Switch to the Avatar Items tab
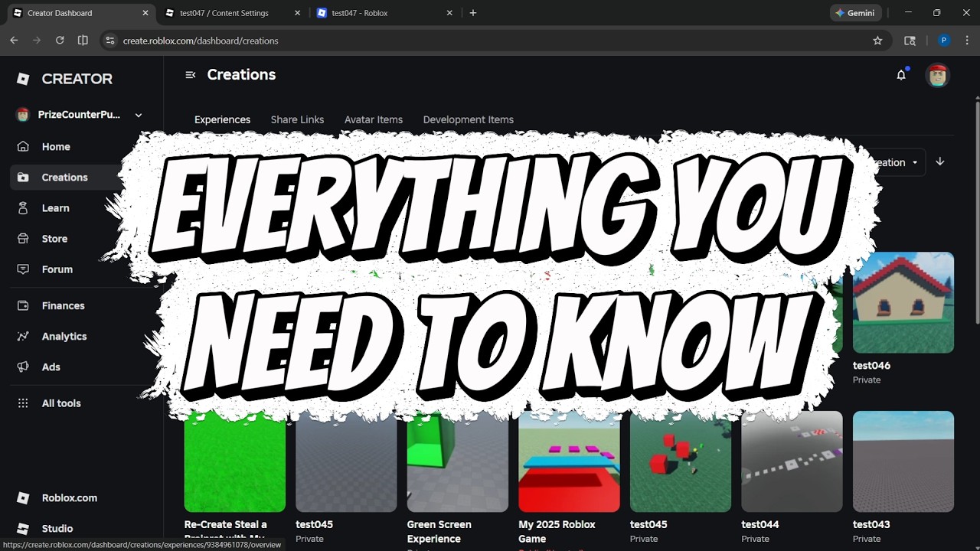The image size is (980, 551). tap(374, 119)
